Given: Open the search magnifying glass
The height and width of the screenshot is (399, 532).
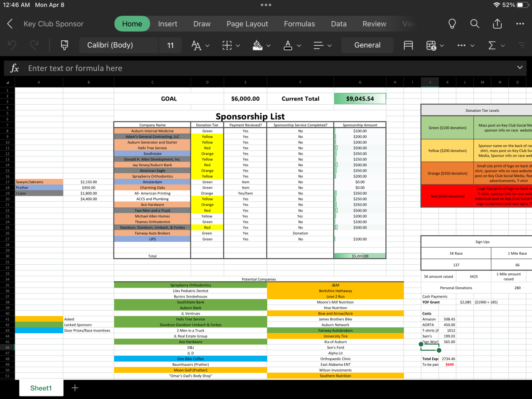Looking at the screenshot, I should pos(475,24).
